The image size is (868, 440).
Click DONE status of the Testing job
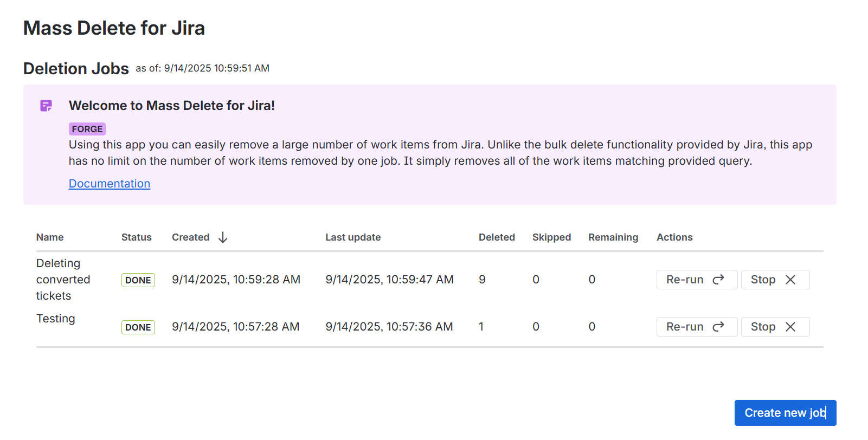pyautogui.click(x=138, y=327)
